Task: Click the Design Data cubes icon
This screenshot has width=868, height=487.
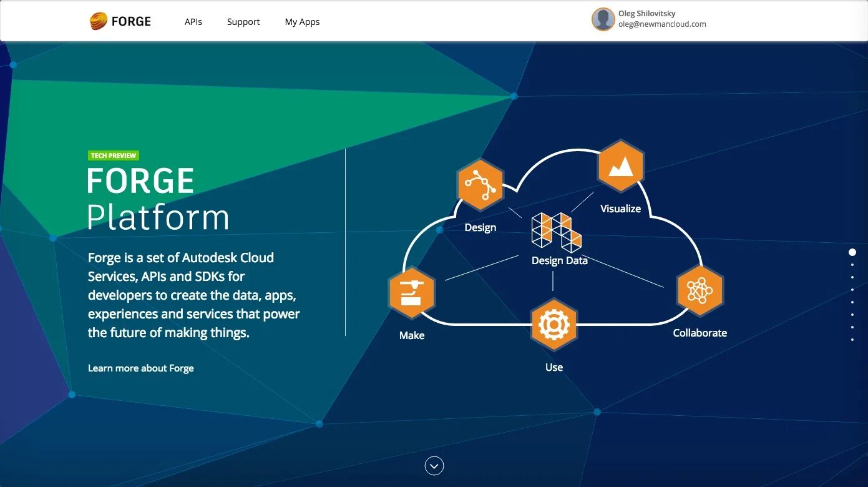Action: click(556, 232)
